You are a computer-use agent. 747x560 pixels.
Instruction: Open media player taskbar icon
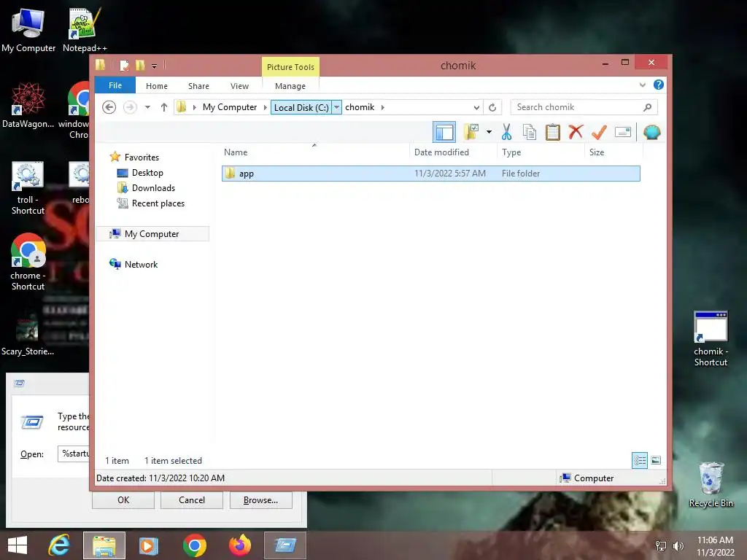[x=149, y=545]
